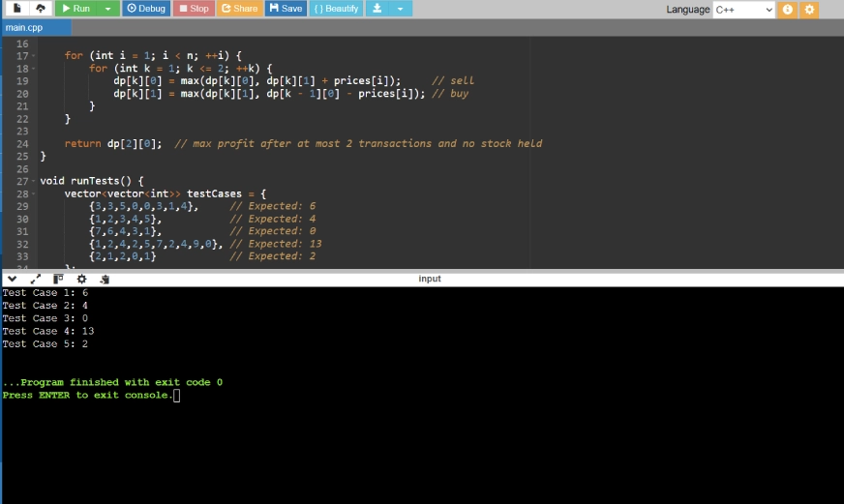Click the '{1,2,3,4,5},' test case
This screenshot has height=504, width=844.
[x=126, y=219]
